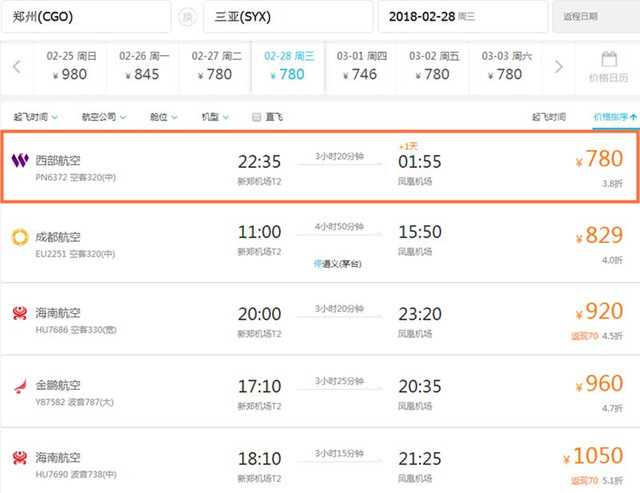Expand the 机型 aircraft type filter

tap(215, 117)
